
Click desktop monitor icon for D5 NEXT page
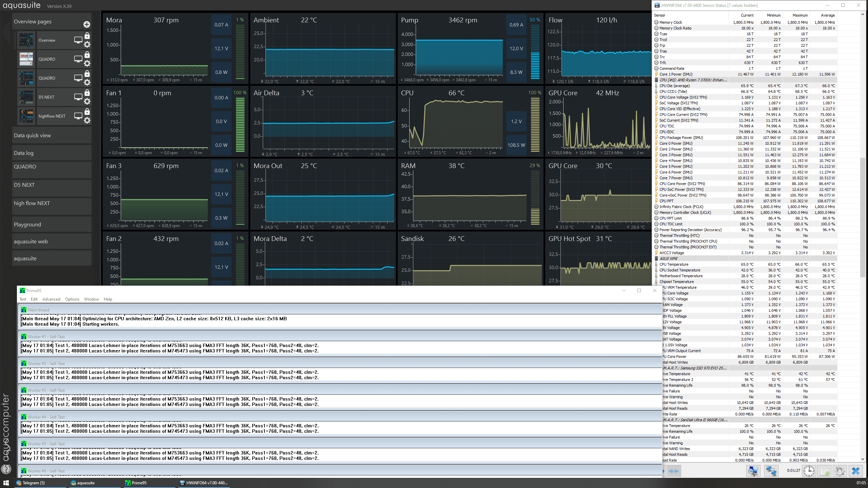(78, 97)
